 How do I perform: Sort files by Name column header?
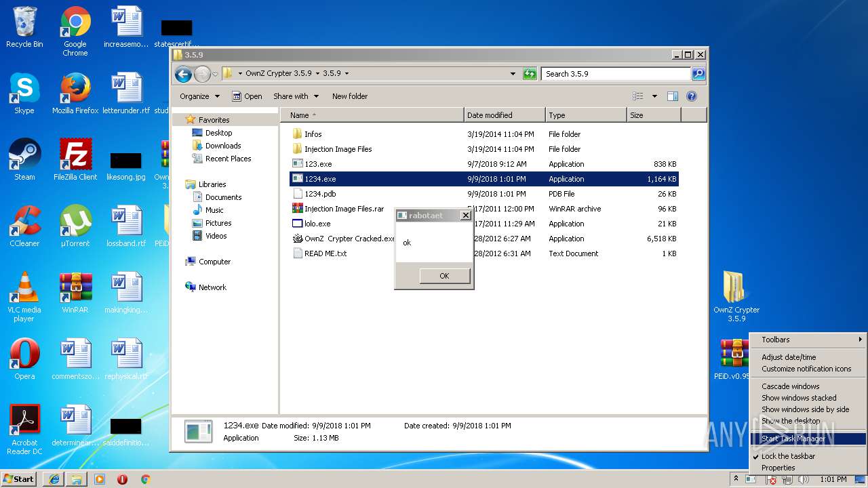[x=372, y=115]
